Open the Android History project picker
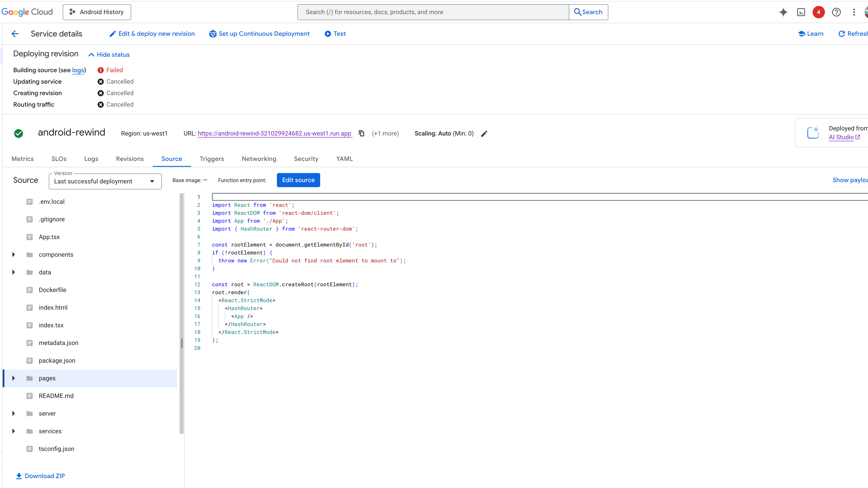The image size is (868, 488). (97, 12)
